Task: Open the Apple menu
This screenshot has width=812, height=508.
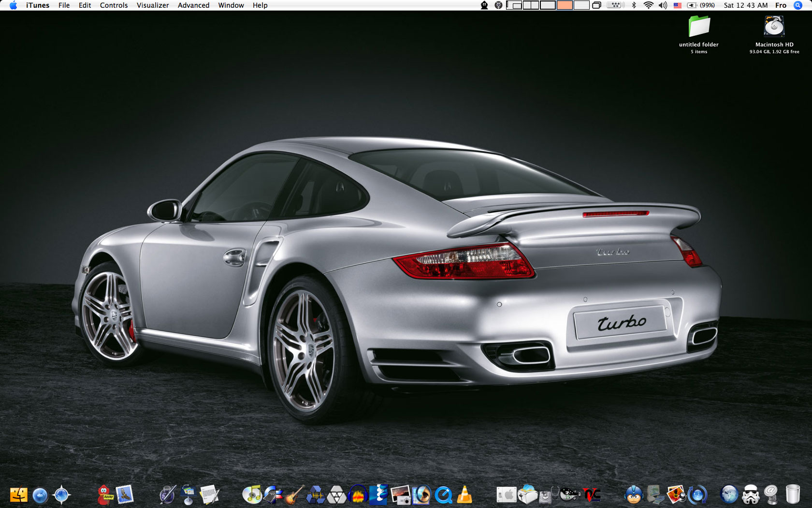Action: click(13, 5)
